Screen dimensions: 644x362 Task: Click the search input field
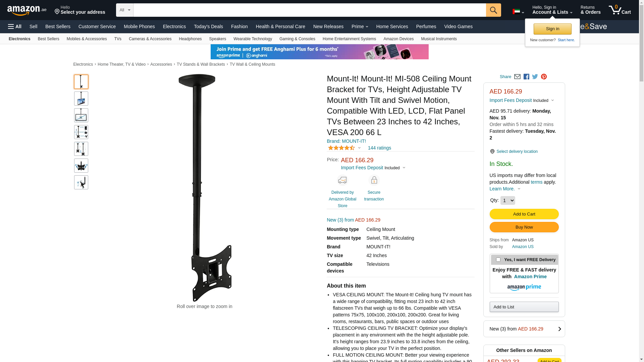point(310,10)
